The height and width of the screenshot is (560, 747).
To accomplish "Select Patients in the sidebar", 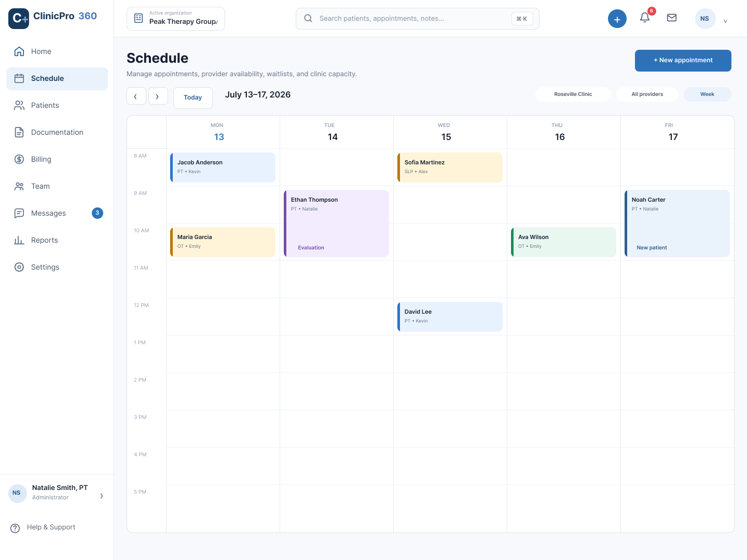I will 57,105.
